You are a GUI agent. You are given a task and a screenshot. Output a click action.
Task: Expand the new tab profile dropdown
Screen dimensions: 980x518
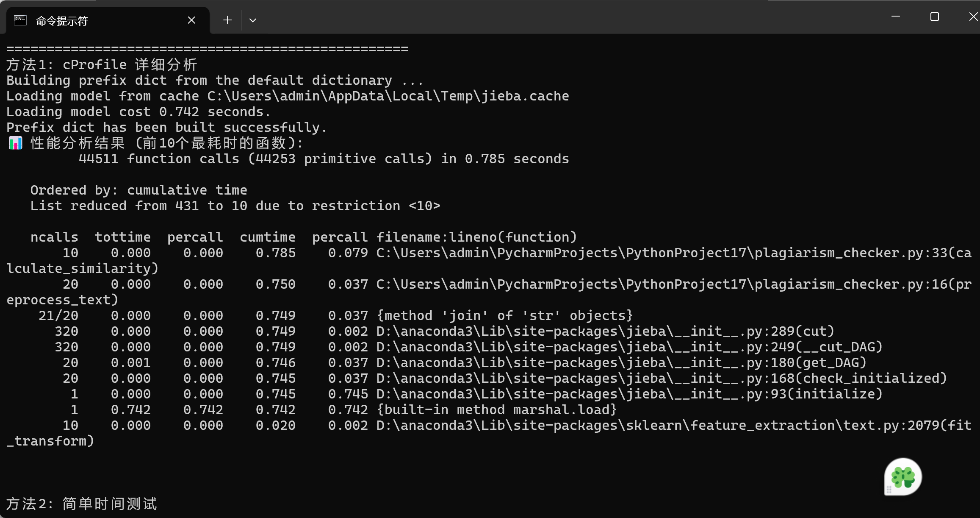(x=253, y=20)
